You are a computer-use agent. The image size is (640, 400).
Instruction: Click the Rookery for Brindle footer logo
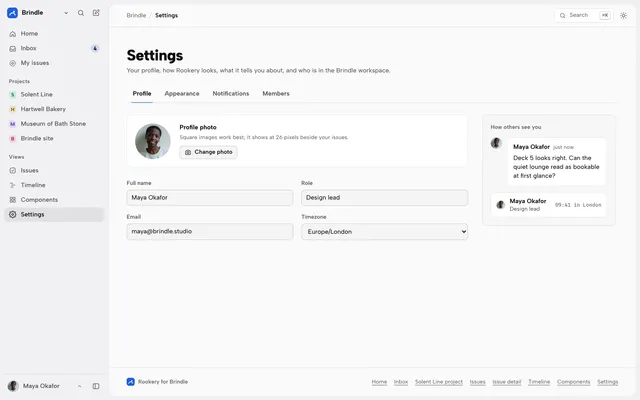click(131, 382)
